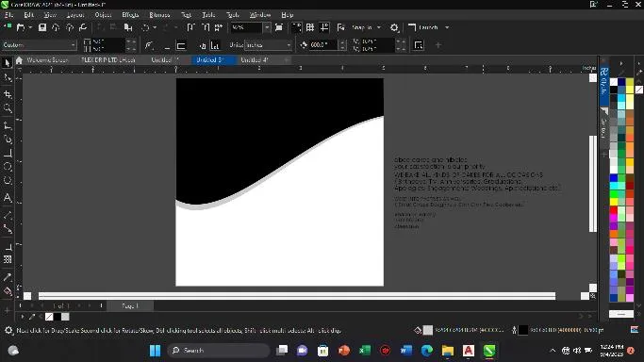Toggle Show guidelines button
644x362 pixels.
click(x=324, y=27)
